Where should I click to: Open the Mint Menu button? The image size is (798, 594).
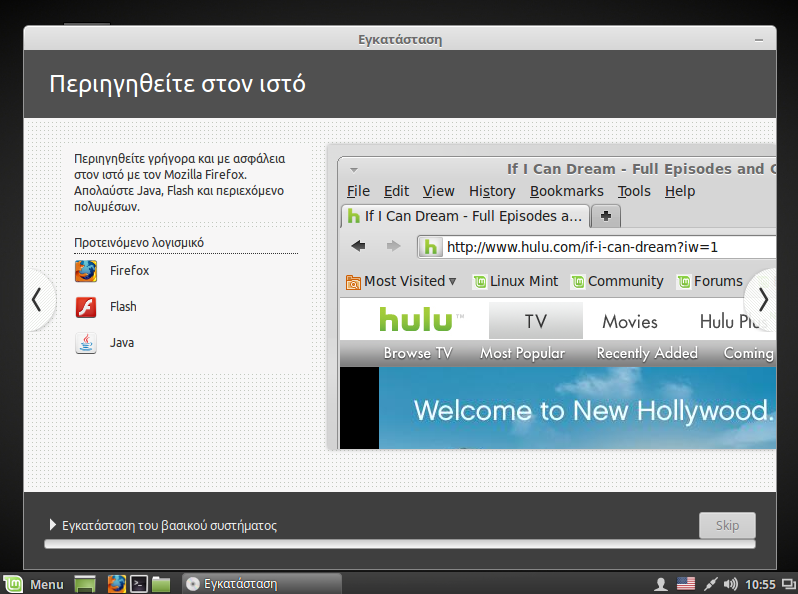point(35,584)
